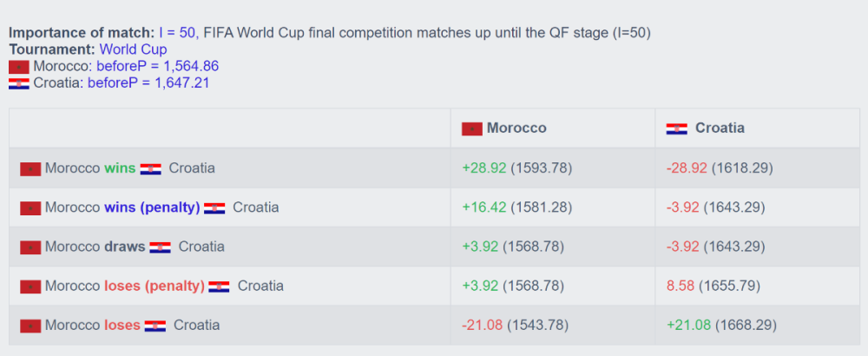Click the green wins label in first row
The height and width of the screenshot is (356, 868).
click(120, 168)
